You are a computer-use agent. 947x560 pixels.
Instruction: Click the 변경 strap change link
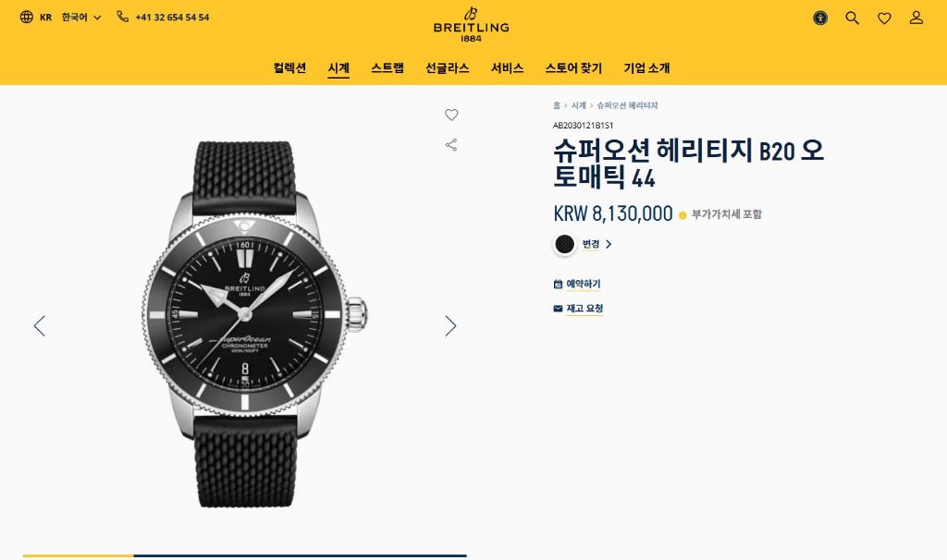pyautogui.click(x=596, y=244)
